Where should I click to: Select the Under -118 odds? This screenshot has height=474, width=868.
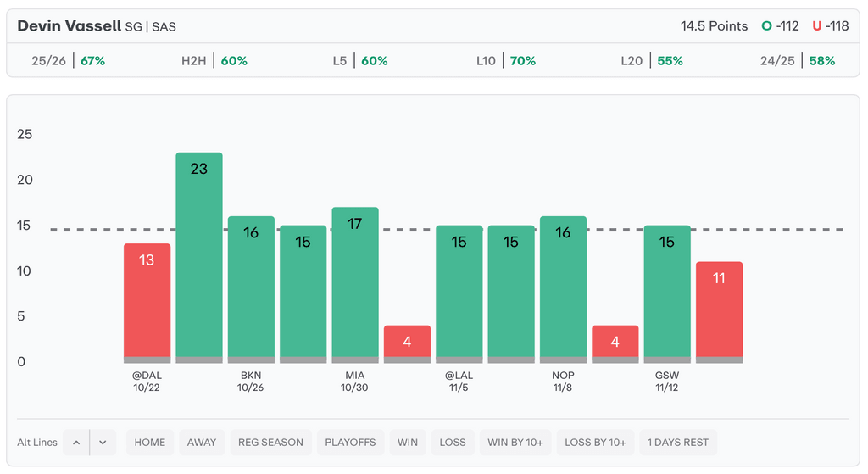(830, 26)
